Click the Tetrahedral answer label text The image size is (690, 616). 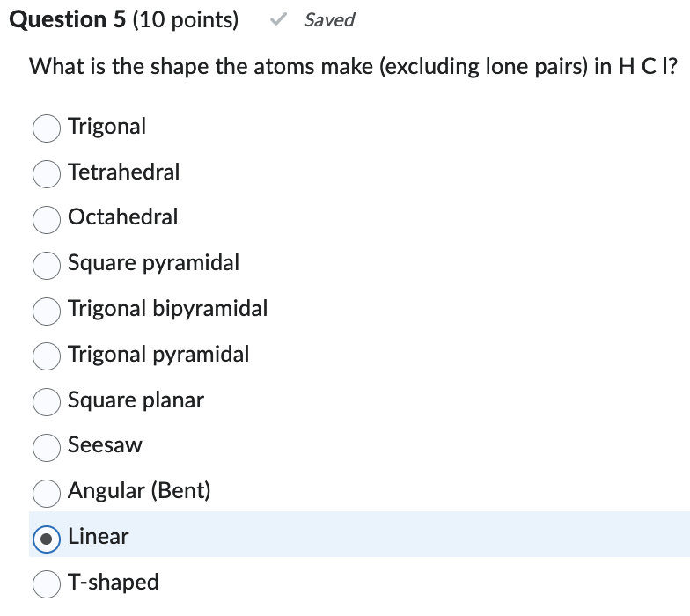pyautogui.click(x=123, y=172)
